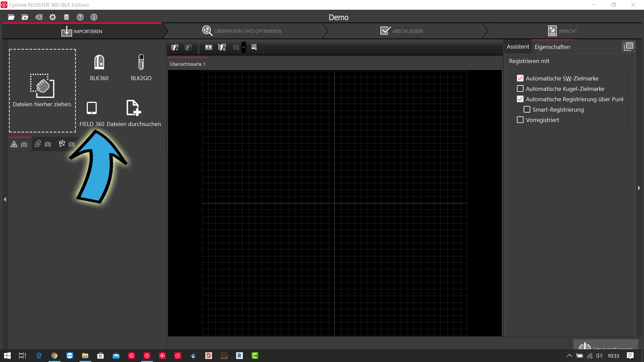Click the import image icon in map toolbar
The width and height of the screenshot is (644, 362).
254,47
